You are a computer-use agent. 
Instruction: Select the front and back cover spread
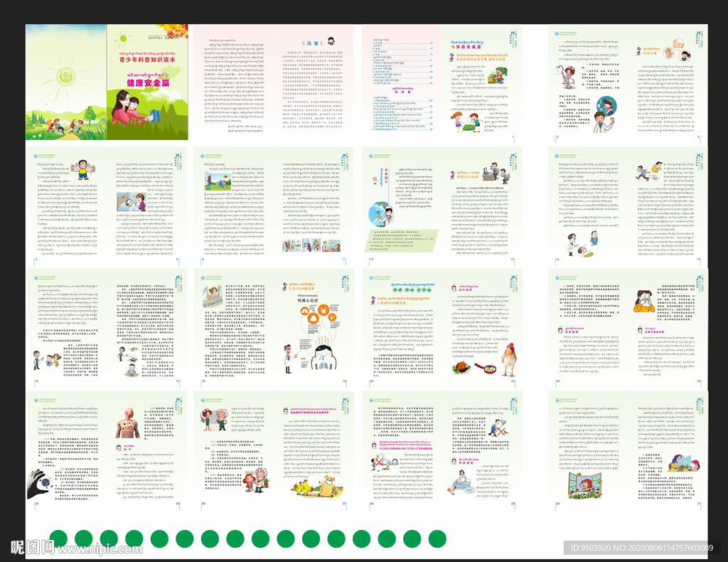107,83
